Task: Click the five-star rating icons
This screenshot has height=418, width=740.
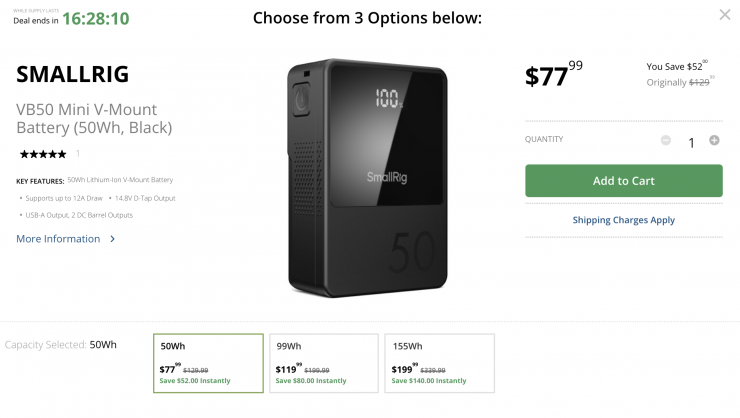Action: click(43, 154)
